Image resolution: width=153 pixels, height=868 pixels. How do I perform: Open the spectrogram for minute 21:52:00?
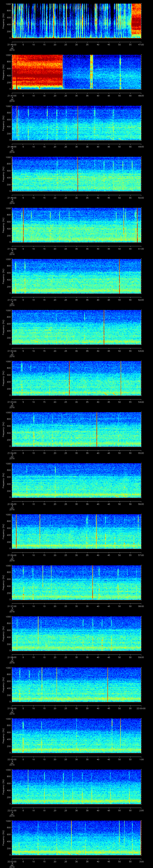pyautogui.click(x=77, y=327)
